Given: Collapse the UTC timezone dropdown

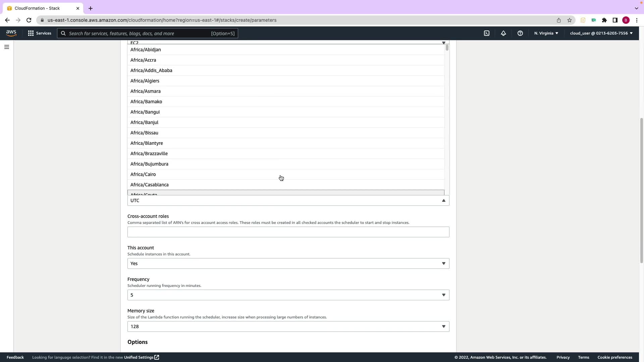Looking at the screenshot, I should coord(443,200).
